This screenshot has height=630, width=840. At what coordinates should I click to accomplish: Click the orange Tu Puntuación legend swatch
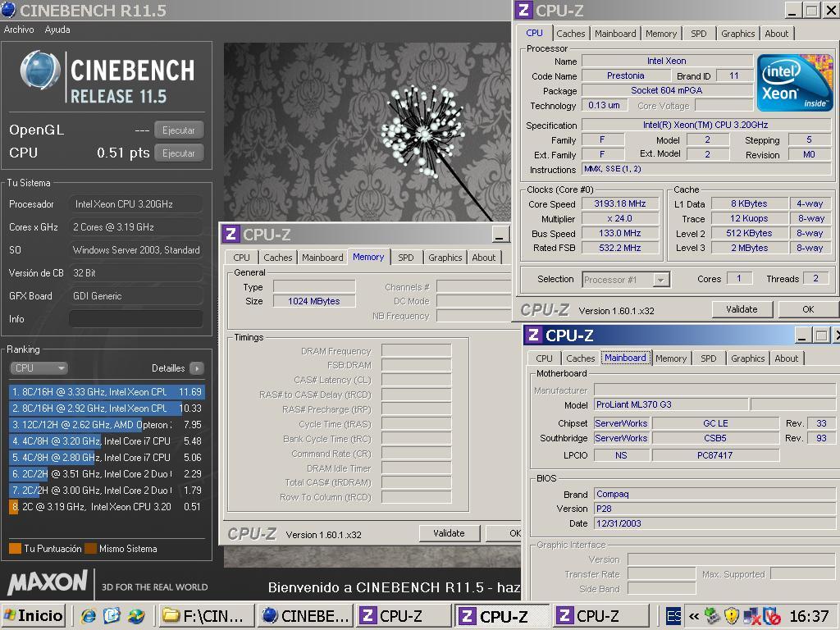(x=15, y=549)
